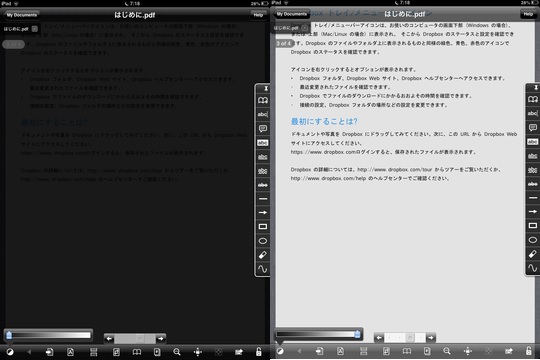
Task: Tap the Acrobat PDF icon on dark screen
Action: click(70, 352)
